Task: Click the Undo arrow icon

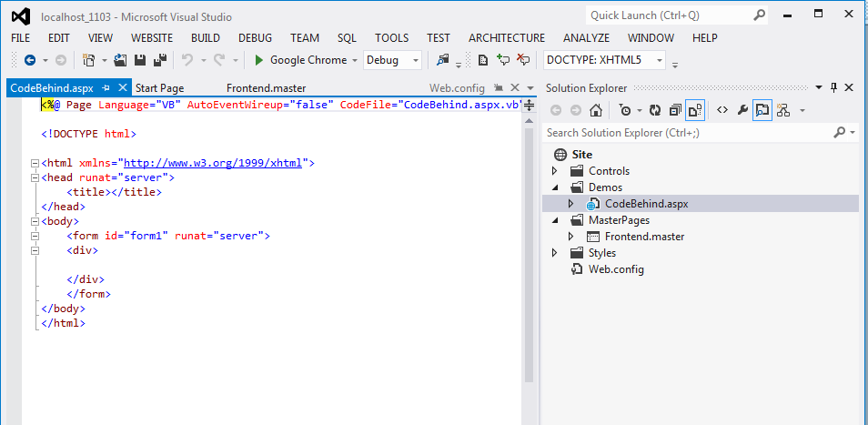Action: [x=187, y=60]
